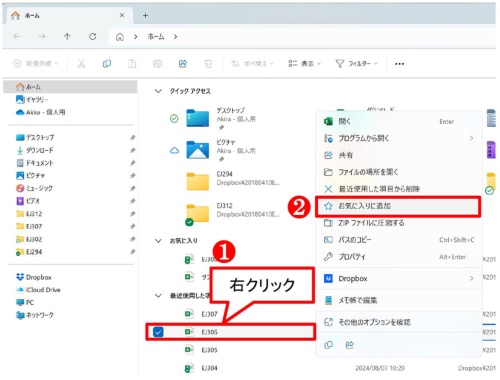Open a new tab with plus button
The height and width of the screenshot is (380, 500).
click(x=145, y=15)
